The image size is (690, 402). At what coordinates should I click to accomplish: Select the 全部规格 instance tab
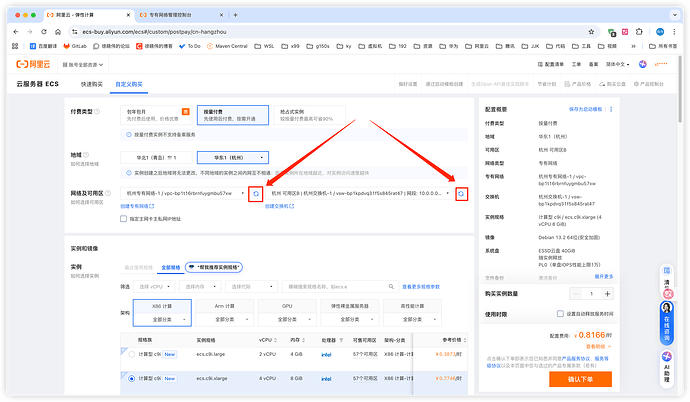[x=172, y=268]
